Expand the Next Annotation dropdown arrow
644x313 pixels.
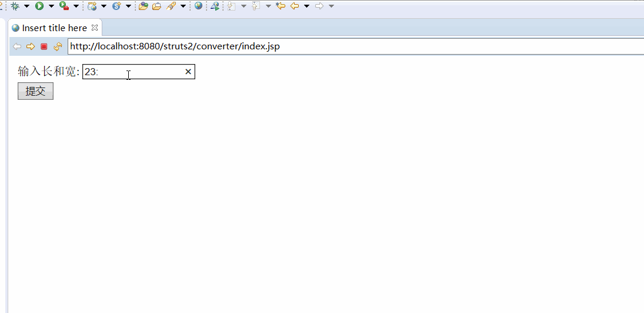click(x=243, y=6)
